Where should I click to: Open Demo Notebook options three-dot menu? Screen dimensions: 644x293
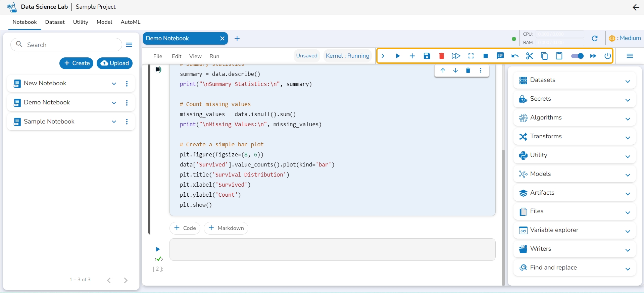pyautogui.click(x=127, y=103)
